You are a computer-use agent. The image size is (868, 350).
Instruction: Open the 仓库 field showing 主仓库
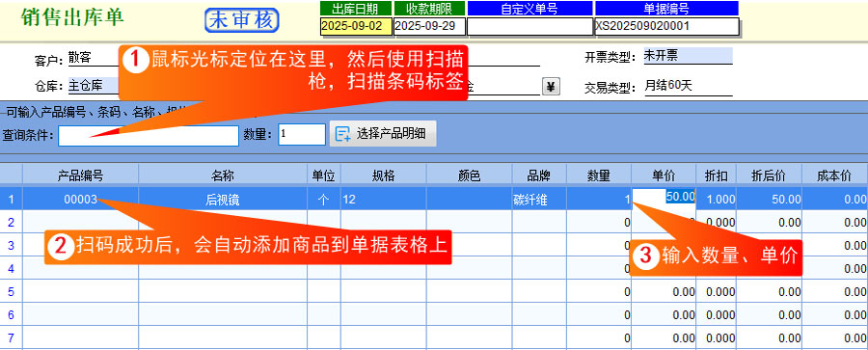(94, 86)
